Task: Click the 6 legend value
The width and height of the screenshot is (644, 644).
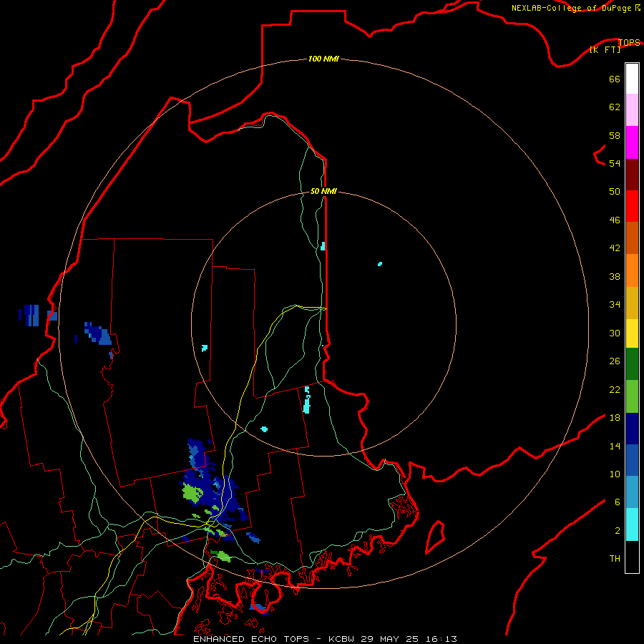Action: click(x=618, y=502)
